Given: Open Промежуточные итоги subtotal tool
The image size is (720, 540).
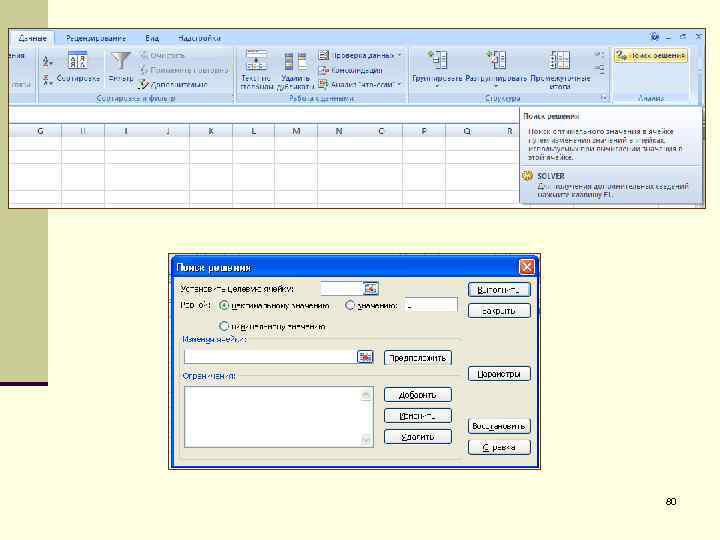Looking at the screenshot, I should (560, 70).
